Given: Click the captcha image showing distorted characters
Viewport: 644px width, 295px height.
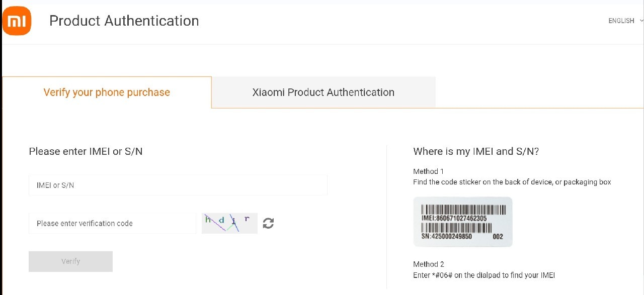Looking at the screenshot, I should [x=229, y=223].
